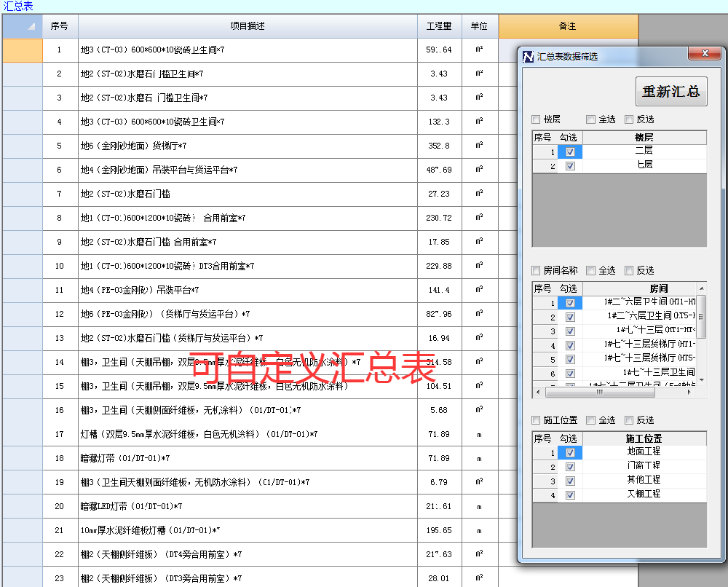728x587 pixels.
Task: Uncheck room row 3 1#七~十三层 checkbox
Action: coord(570,331)
